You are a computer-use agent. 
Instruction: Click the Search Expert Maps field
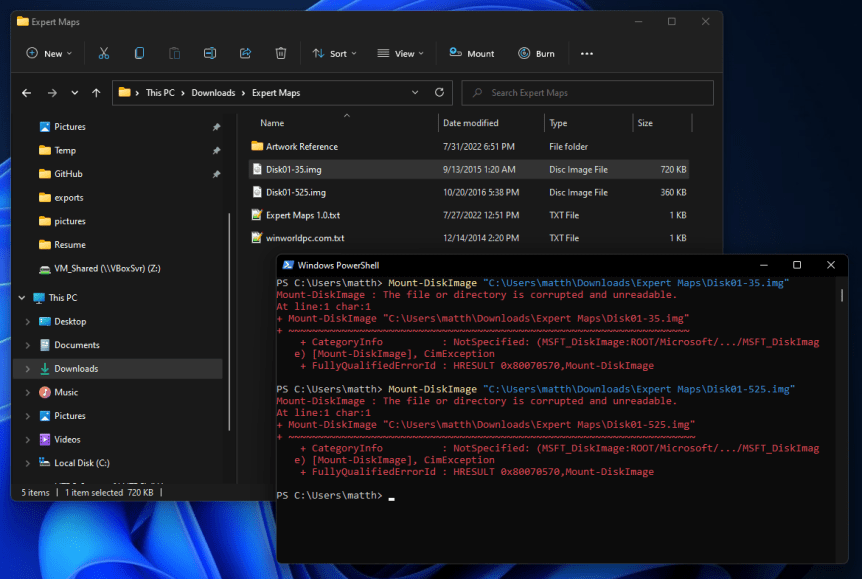[595, 93]
